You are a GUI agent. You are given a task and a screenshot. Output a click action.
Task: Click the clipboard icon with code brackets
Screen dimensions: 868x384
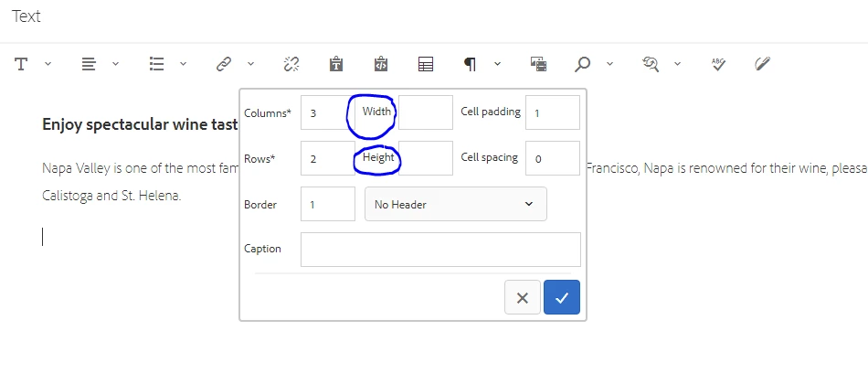pos(381,64)
